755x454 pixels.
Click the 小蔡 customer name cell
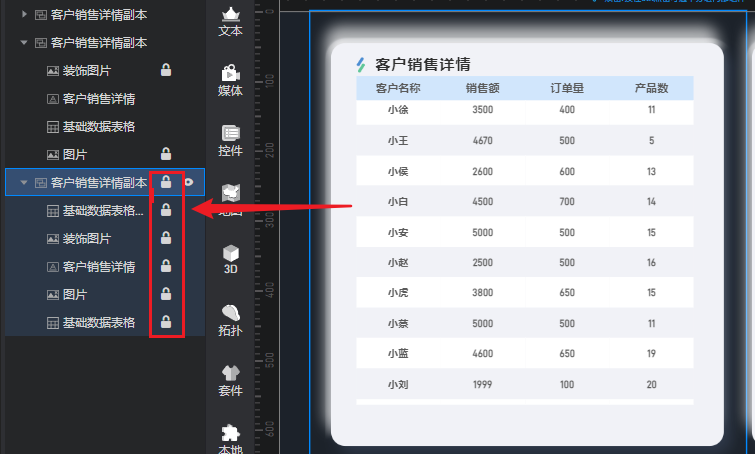click(398, 324)
